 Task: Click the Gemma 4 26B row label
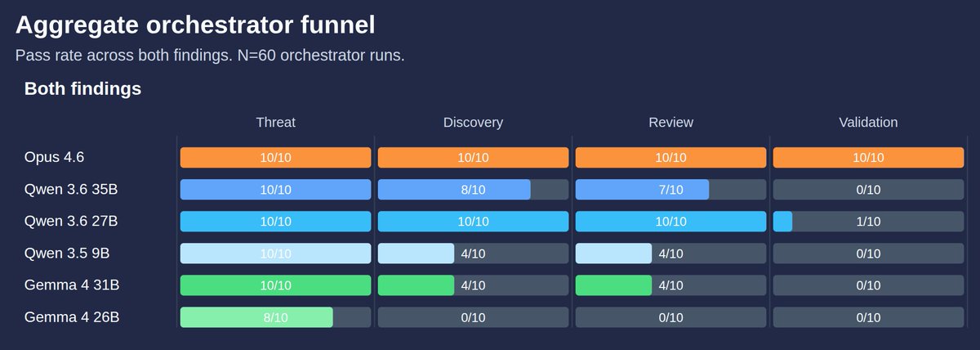(x=72, y=317)
